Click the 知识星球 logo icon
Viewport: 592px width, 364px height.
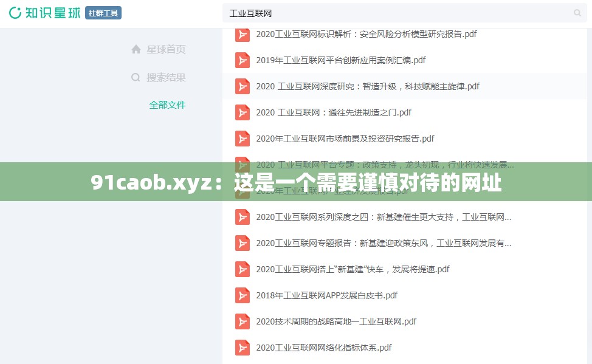[15, 13]
